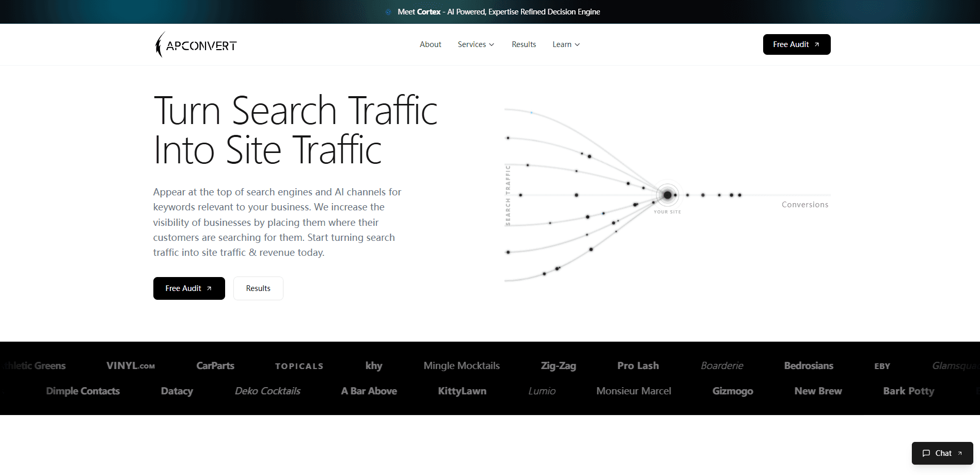980x475 pixels.
Task: Click the Services chevron arrow
Action: point(492,44)
